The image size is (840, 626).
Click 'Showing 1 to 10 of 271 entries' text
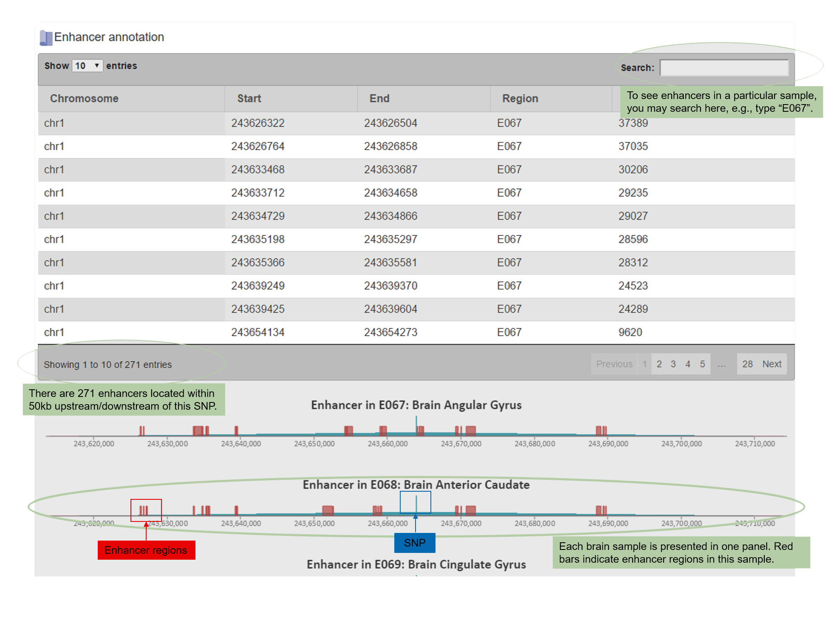107,365
